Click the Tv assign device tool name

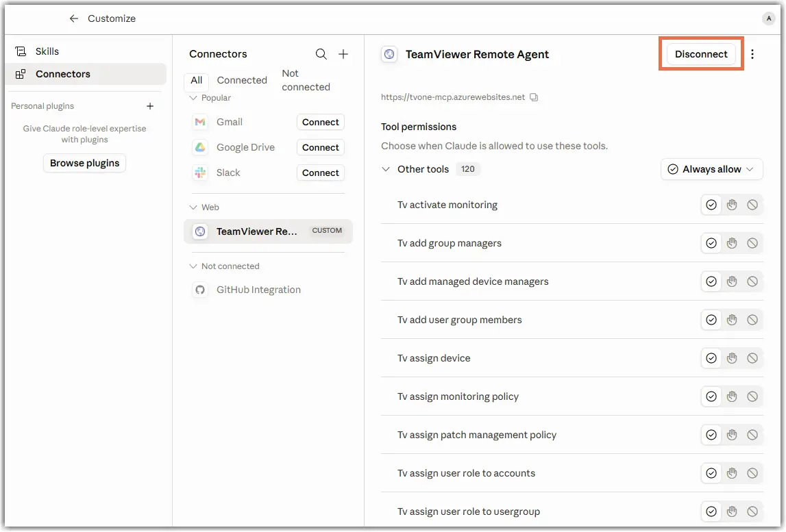434,358
